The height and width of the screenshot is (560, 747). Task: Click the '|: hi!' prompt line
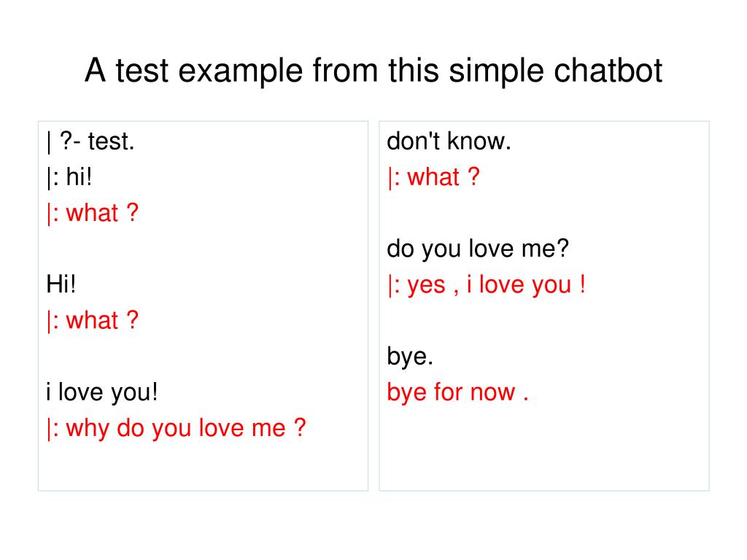click(x=69, y=177)
